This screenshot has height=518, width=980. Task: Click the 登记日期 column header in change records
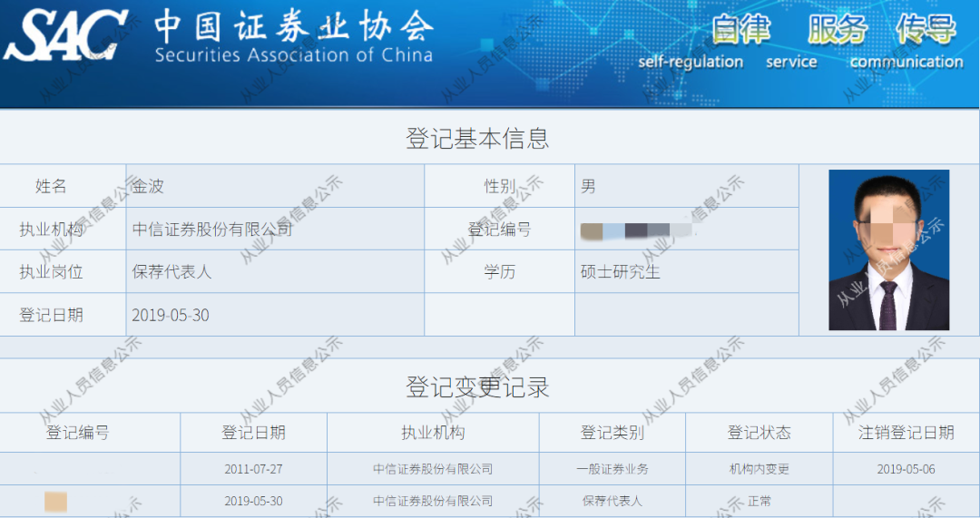253,433
